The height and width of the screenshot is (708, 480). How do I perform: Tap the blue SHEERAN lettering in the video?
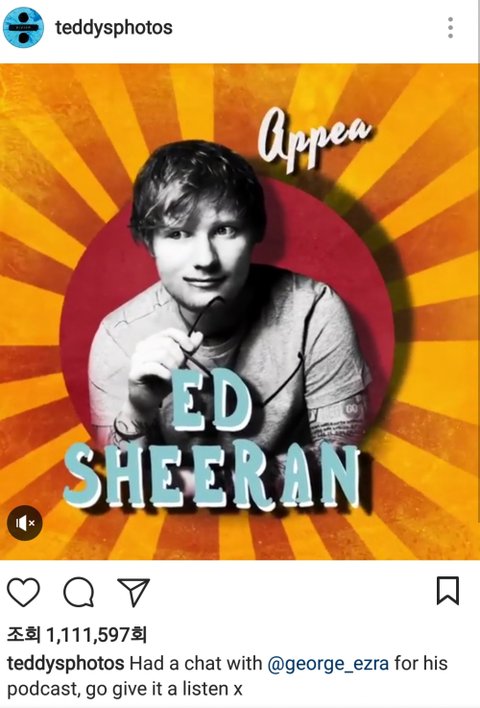[212, 474]
